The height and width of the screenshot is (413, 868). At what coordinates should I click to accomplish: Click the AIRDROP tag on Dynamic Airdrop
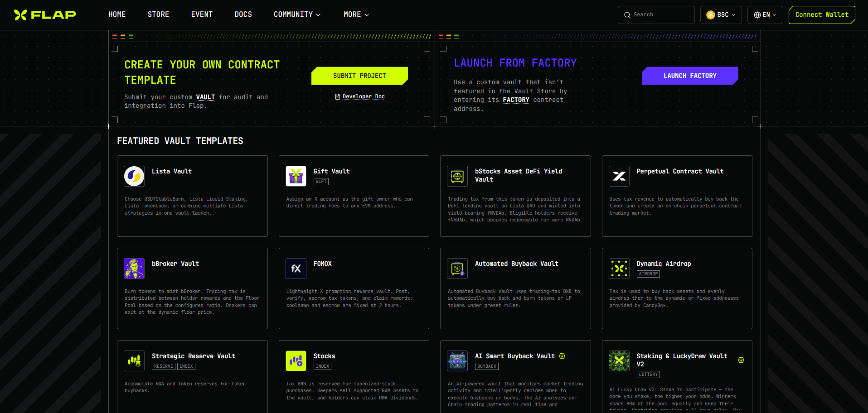click(648, 274)
